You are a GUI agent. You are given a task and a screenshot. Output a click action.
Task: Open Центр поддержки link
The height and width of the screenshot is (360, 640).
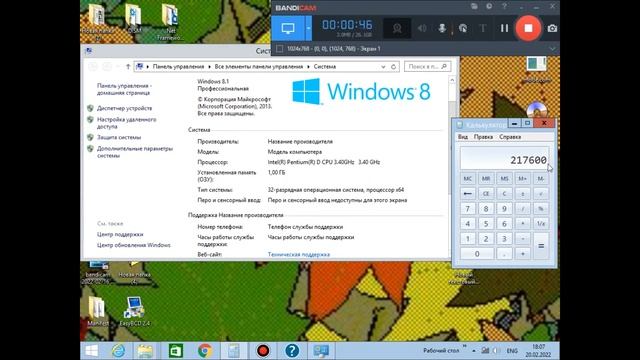(x=120, y=234)
